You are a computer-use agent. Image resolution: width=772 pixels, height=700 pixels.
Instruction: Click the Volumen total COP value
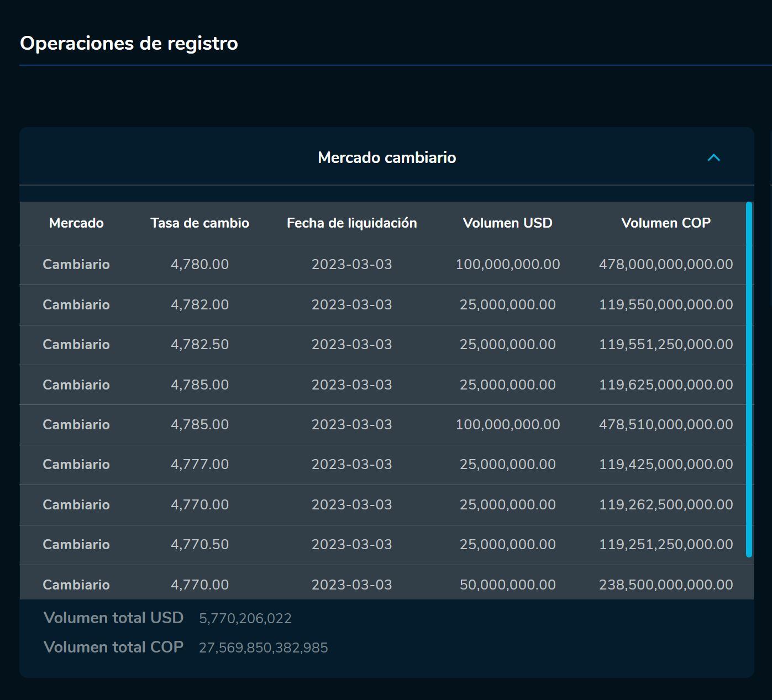264,647
